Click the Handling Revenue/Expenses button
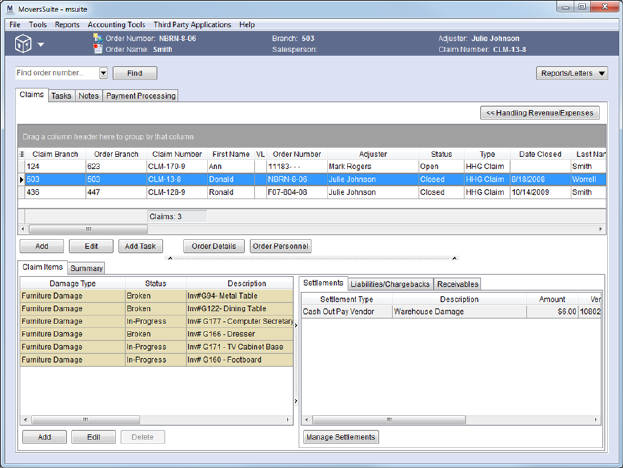The height and width of the screenshot is (468, 623). (x=540, y=113)
